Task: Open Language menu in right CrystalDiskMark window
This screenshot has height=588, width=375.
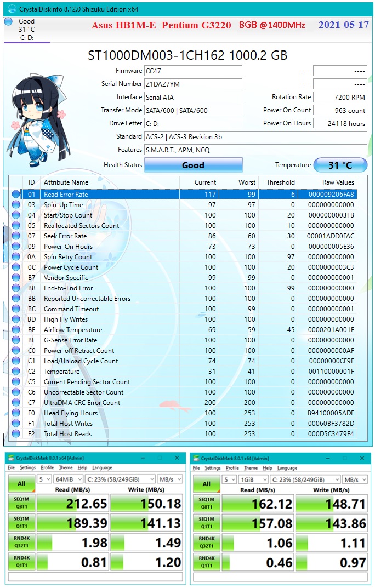Action: coord(287,468)
